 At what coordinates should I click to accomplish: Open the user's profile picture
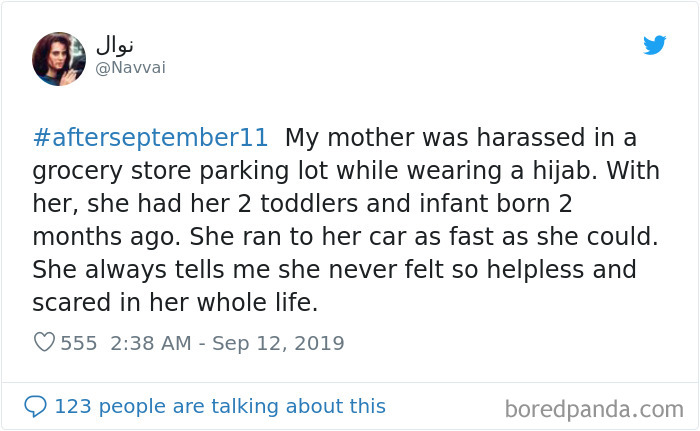[59, 58]
